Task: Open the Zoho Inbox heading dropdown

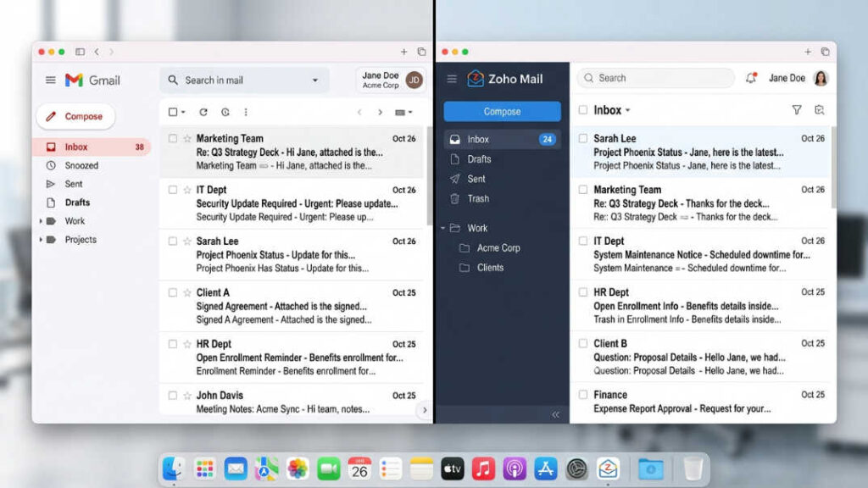Action: point(628,111)
